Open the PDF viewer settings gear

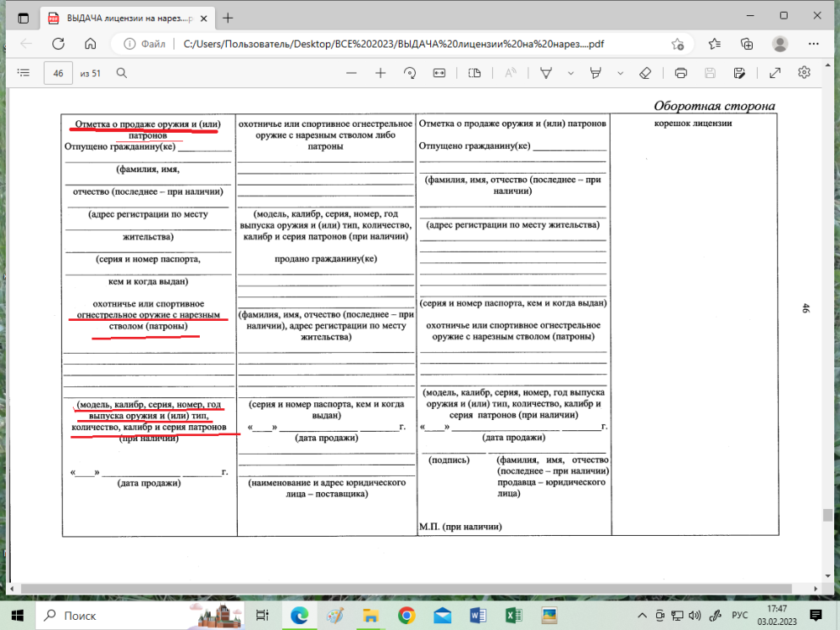(x=804, y=73)
